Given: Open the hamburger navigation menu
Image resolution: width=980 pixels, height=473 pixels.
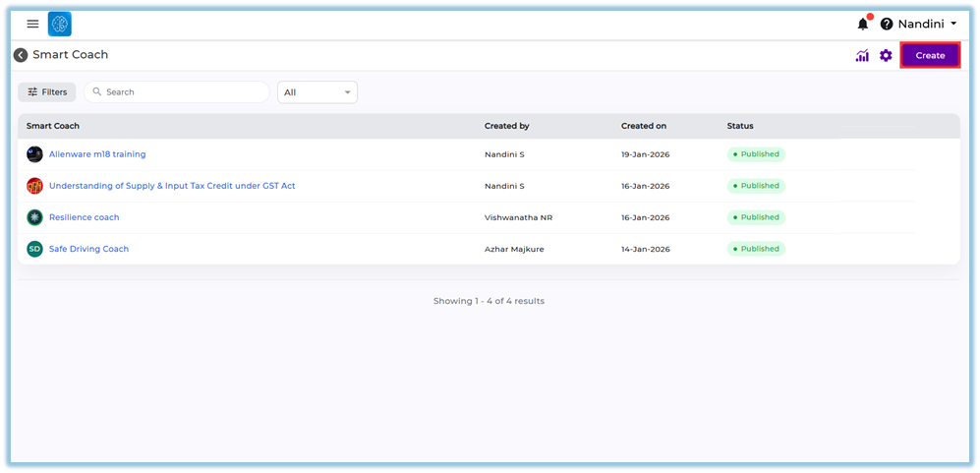Looking at the screenshot, I should pyautogui.click(x=32, y=24).
